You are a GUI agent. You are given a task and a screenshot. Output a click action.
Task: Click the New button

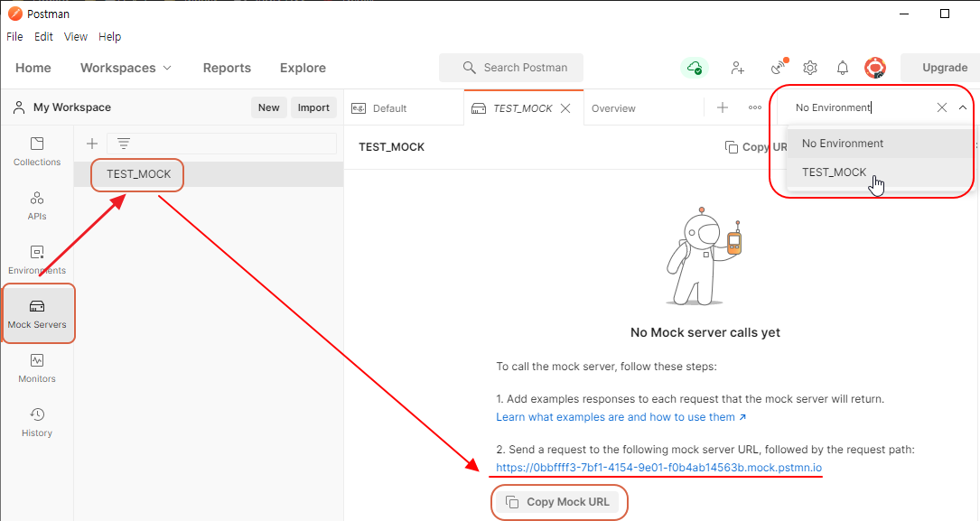click(x=269, y=107)
